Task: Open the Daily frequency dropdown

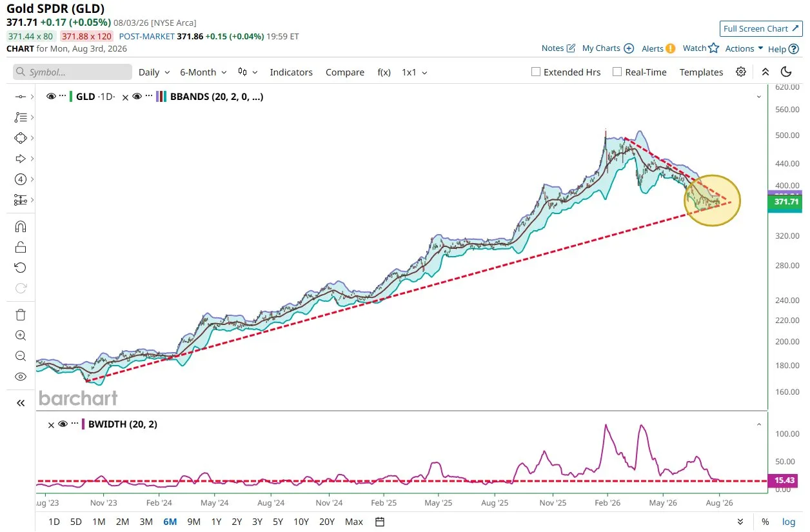Action: [x=154, y=72]
